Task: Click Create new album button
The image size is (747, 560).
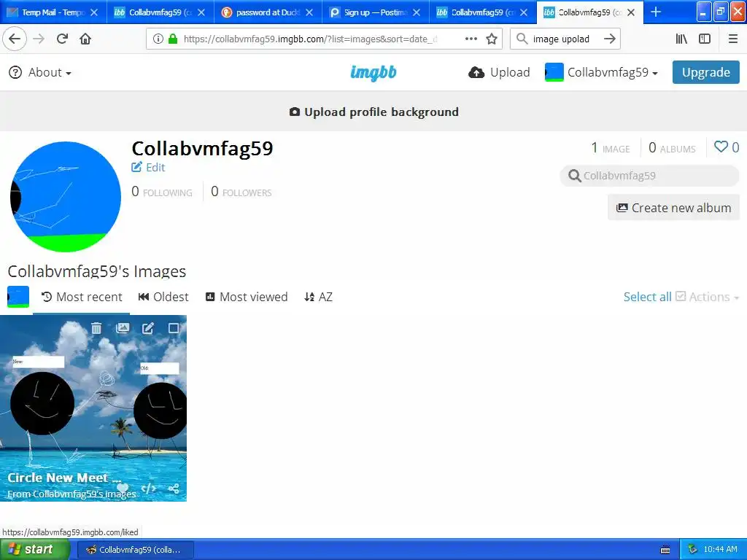Action: [673, 208]
